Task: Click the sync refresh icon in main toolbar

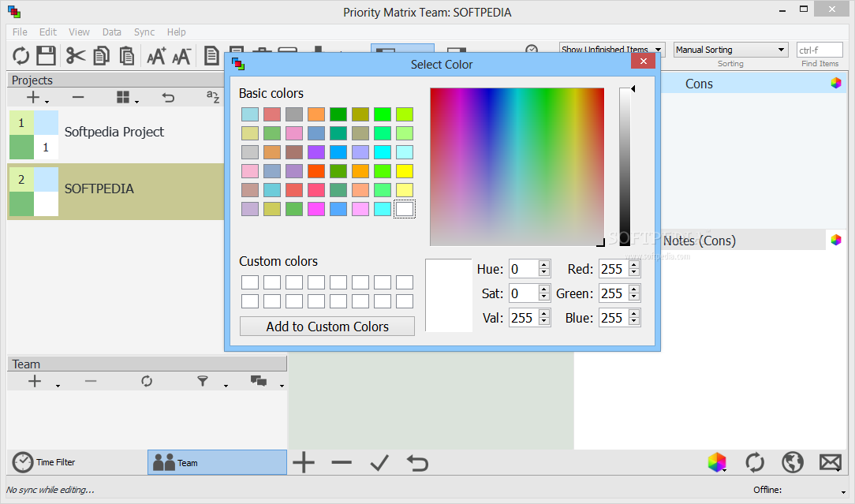Action: tap(21, 56)
